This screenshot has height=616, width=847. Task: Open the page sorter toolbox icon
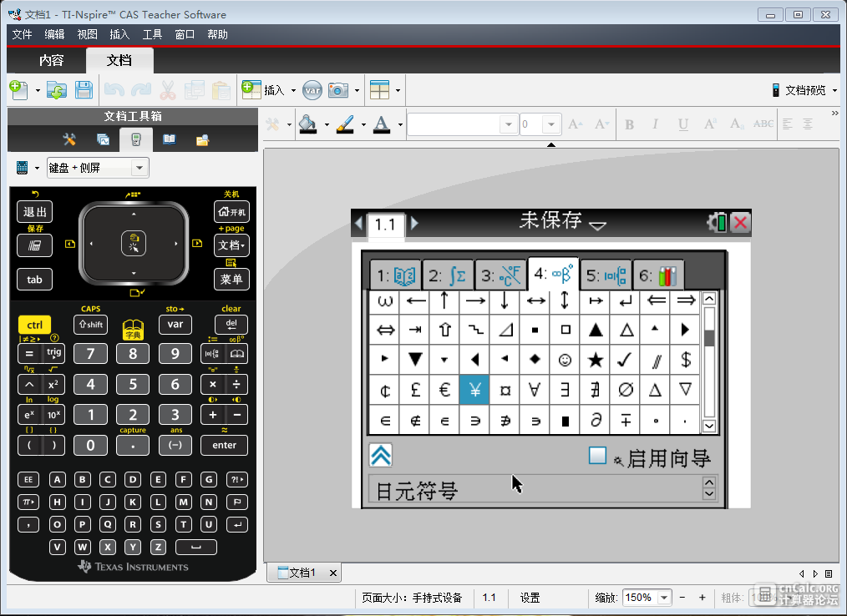coord(103,140)
